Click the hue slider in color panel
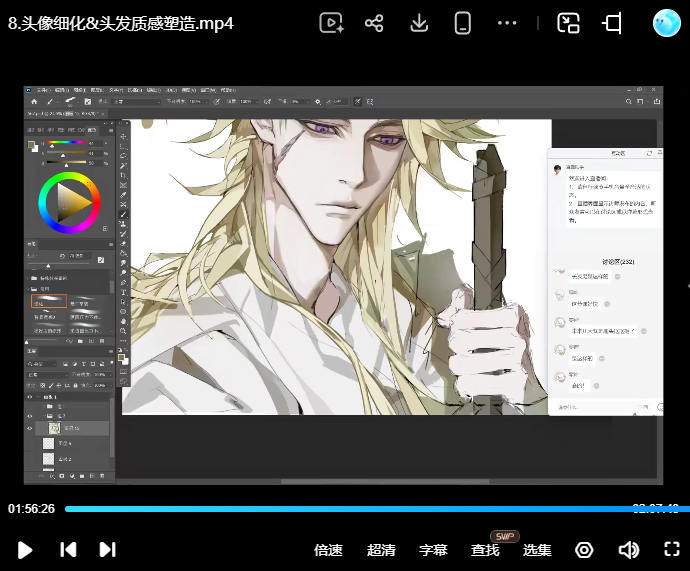Viewport: 690px width, 571px height. (66, 143)
